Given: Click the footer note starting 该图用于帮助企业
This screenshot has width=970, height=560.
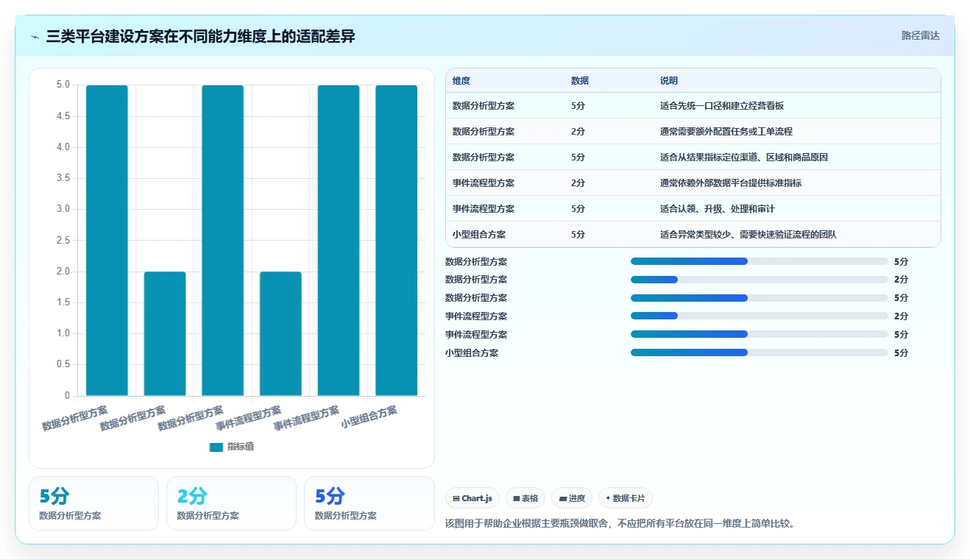Looking at the screenshot, I should (620, 524).
